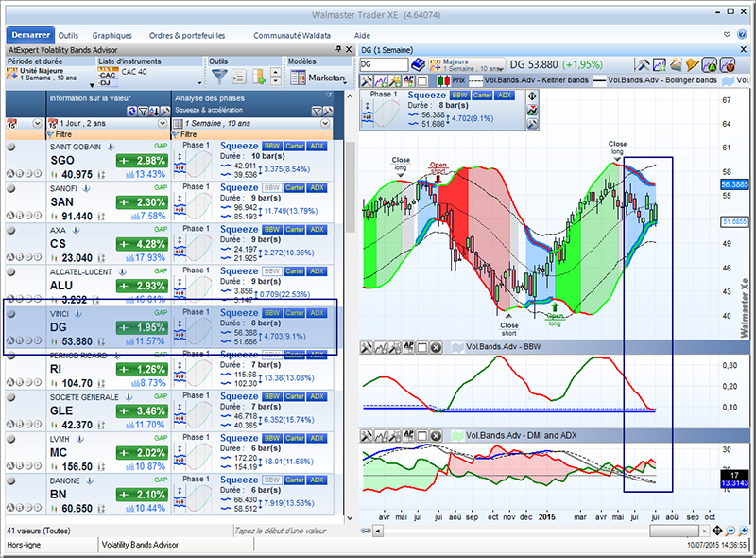
Task: Toggle the white checkbox on the BBW panel toolbar
Action: click(422, 347)
